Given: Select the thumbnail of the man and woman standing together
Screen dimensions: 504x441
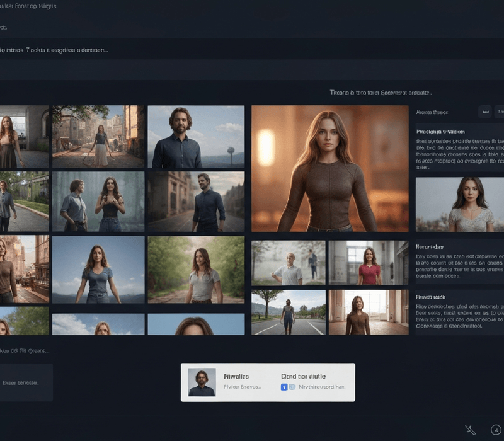Looking at the screenshot, I should pyautogui.click(x=98, y=202).
